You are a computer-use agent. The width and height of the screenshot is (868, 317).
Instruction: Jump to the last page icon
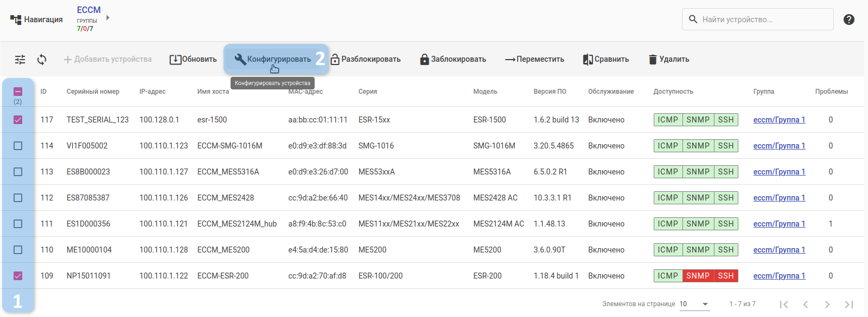[849, 305]
